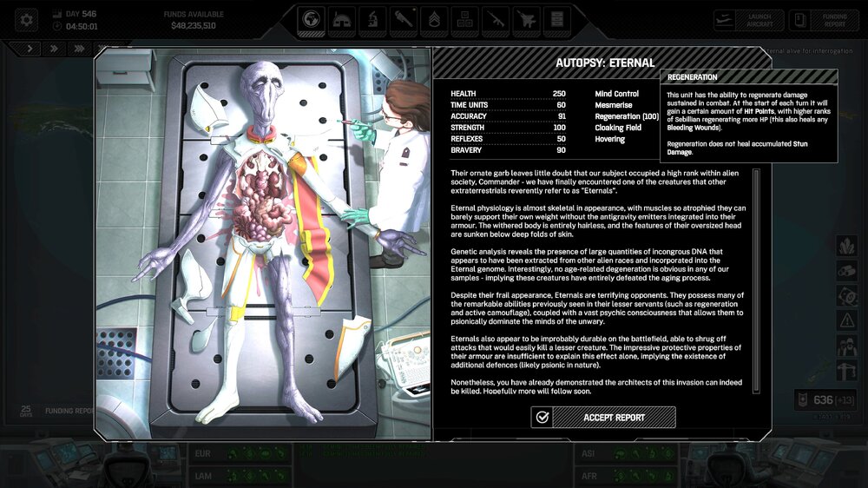Viewport: 868px width, 488px height.
Task: Click the 636 (+13) badge counter
Action: 825,399
